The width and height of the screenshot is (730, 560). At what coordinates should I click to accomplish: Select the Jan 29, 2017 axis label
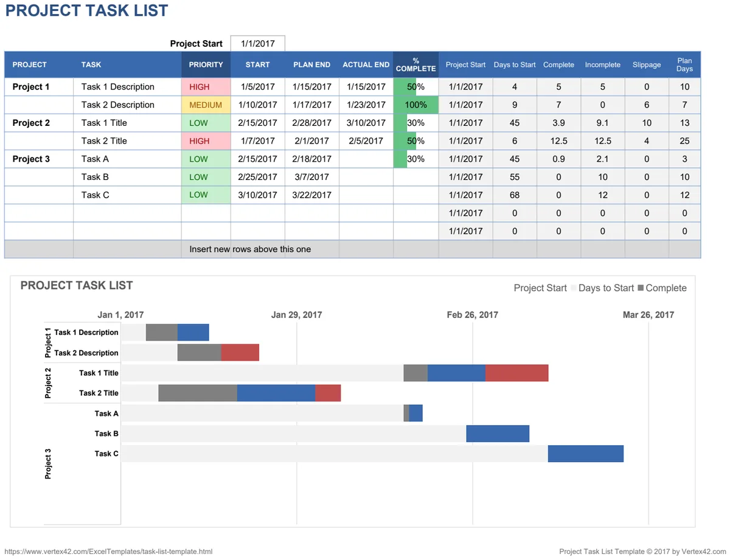coord(296,315)
